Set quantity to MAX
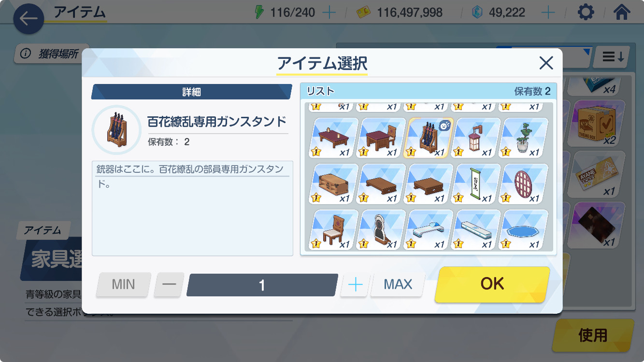Viewport: 644px width, 362px height. (398, 284)
